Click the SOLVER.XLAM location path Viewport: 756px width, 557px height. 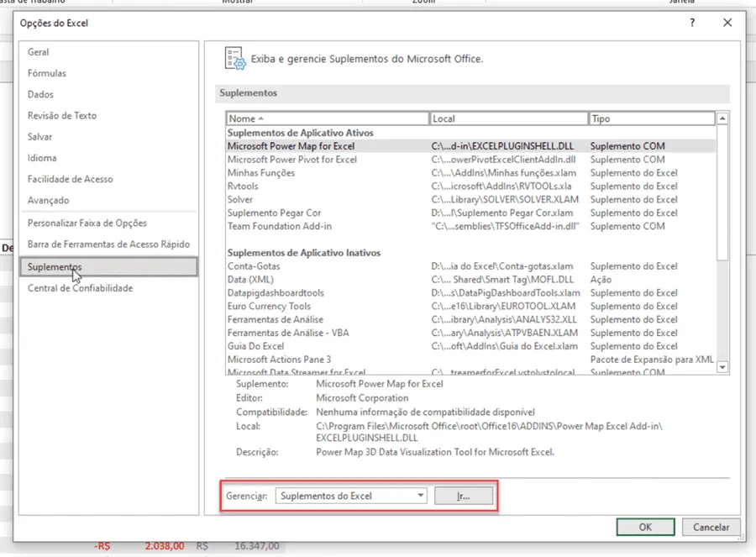tap(505, 200)
